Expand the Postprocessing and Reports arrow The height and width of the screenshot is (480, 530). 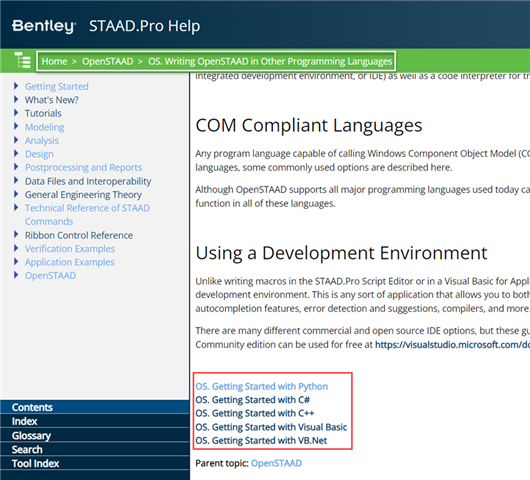[16, 167]
